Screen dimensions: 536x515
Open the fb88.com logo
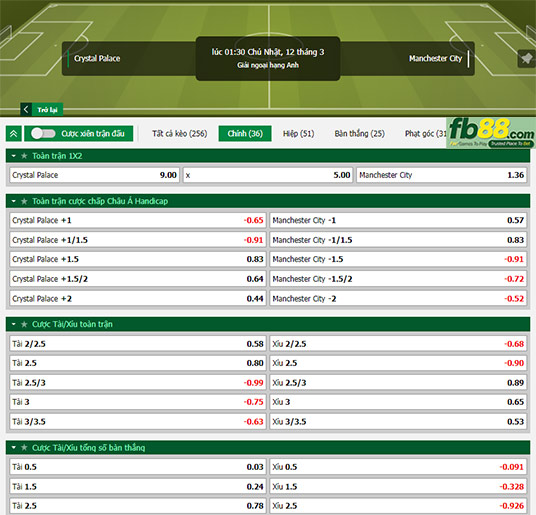pyautogui.click(x=491, y=133)
